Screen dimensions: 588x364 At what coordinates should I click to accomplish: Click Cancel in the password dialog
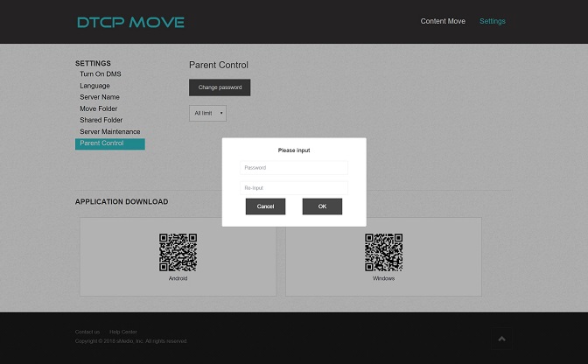265,206
